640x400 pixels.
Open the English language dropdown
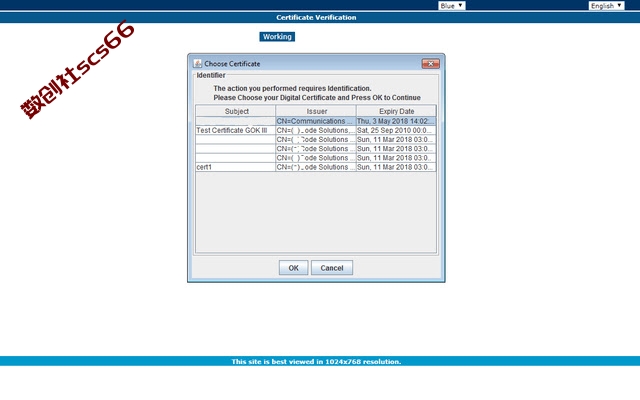click(606, 5)
